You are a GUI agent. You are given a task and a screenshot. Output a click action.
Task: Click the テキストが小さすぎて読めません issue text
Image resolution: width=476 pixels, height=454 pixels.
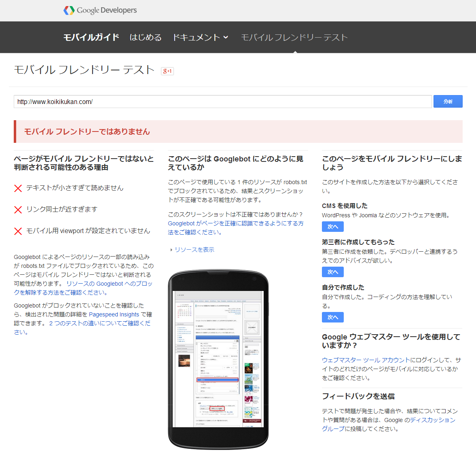pyautogui.click(x=75, y=188)
